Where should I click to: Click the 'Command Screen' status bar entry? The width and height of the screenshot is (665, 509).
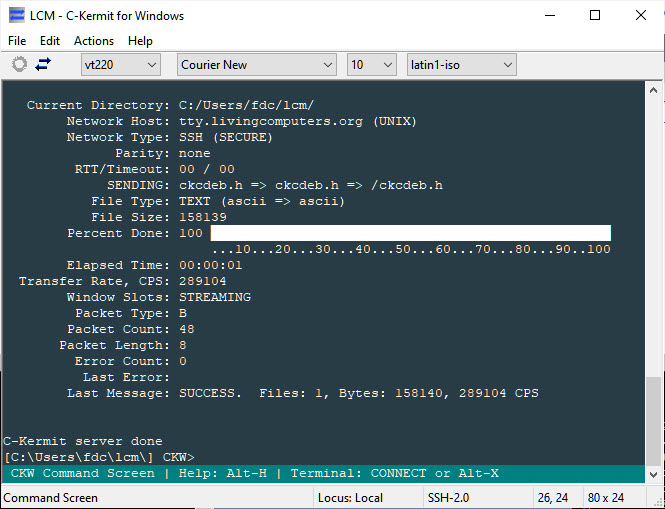(50, 498)
